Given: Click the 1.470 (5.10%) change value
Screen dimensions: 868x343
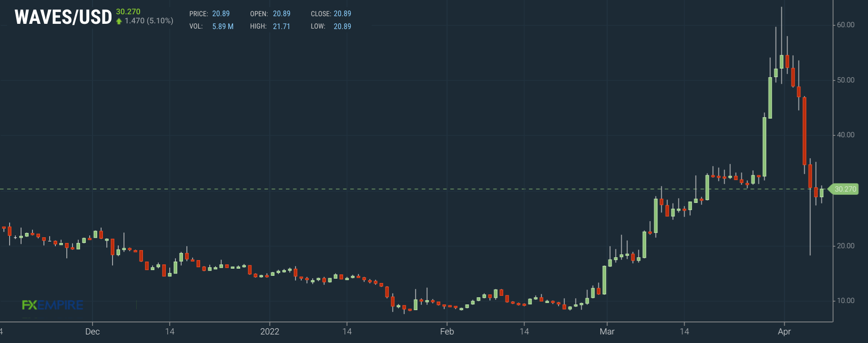Looking at the screenshot, I should [149, 21].
